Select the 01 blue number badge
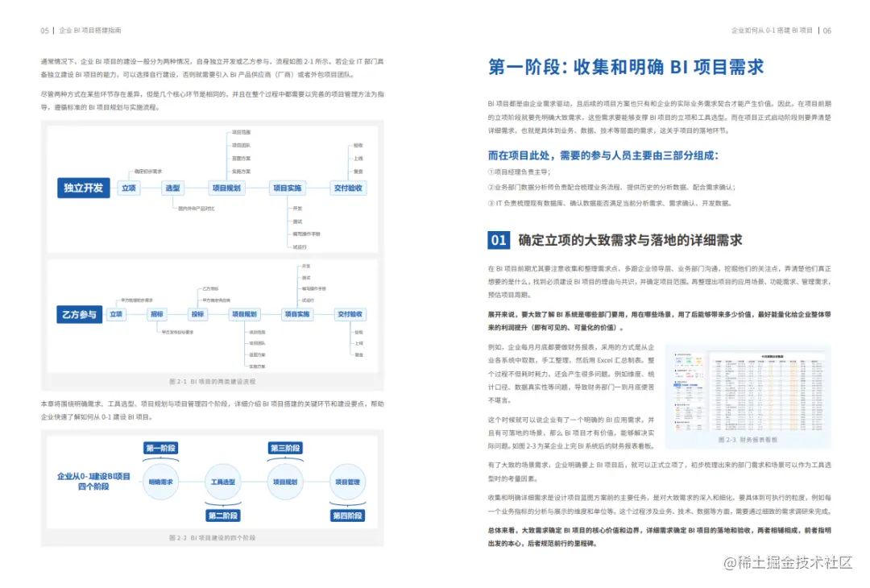 click(x=499, y=240)
